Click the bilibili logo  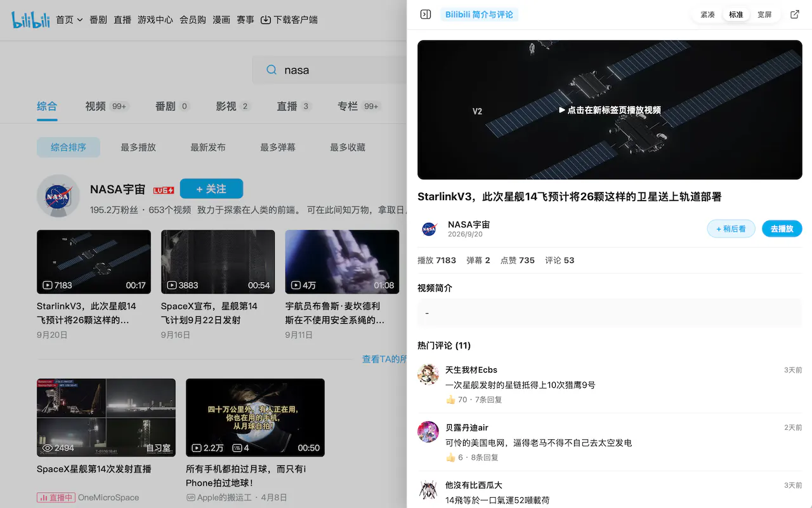pyautogui.click(x=30, y=20)
